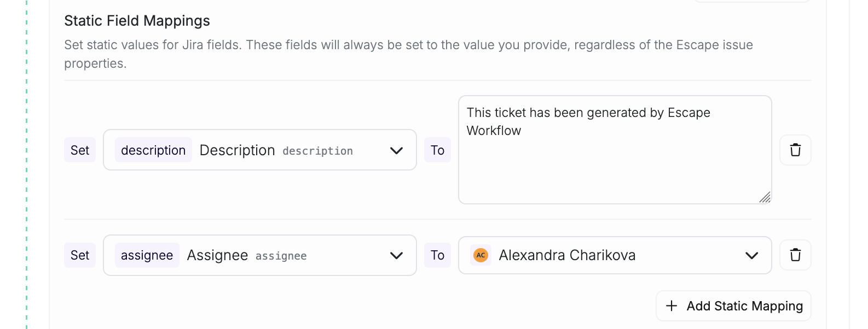868x329 pixels.
Task: Click the AC avatar next to Alexandra Charikova
Action: (481, 255)
